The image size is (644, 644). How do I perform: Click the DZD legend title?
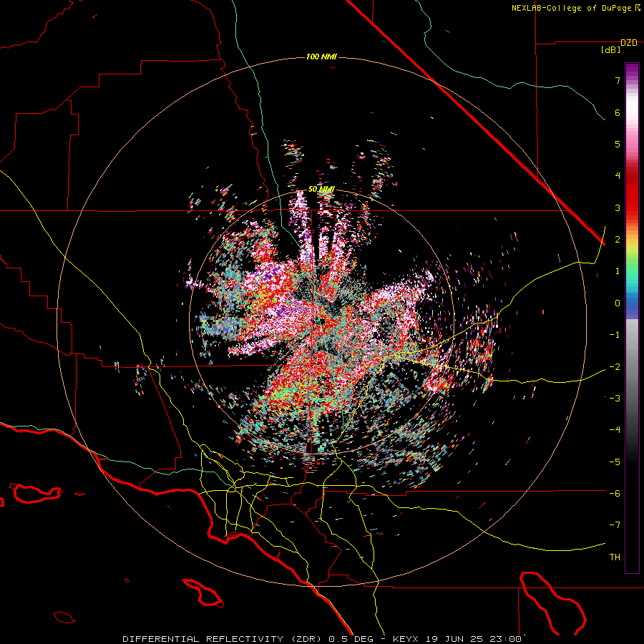[629, 43]
